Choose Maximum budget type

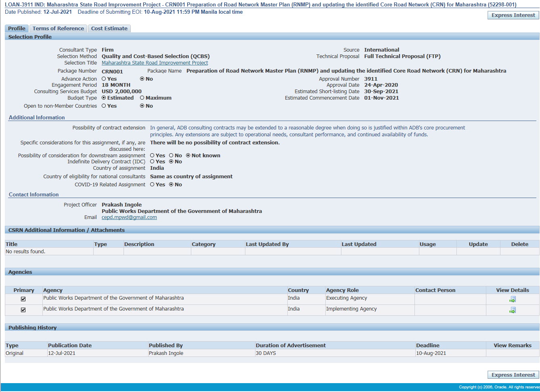pos(142,98)
